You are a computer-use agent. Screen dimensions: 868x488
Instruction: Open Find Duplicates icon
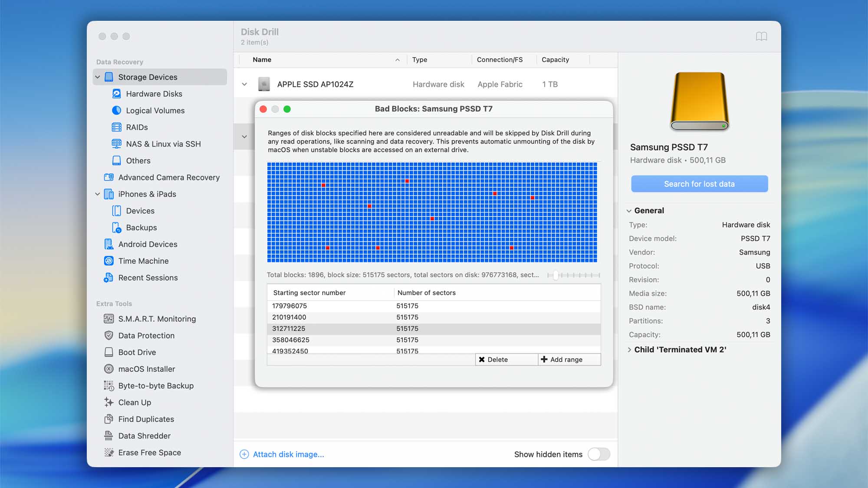pyautogui.click(x=109, y=419)
